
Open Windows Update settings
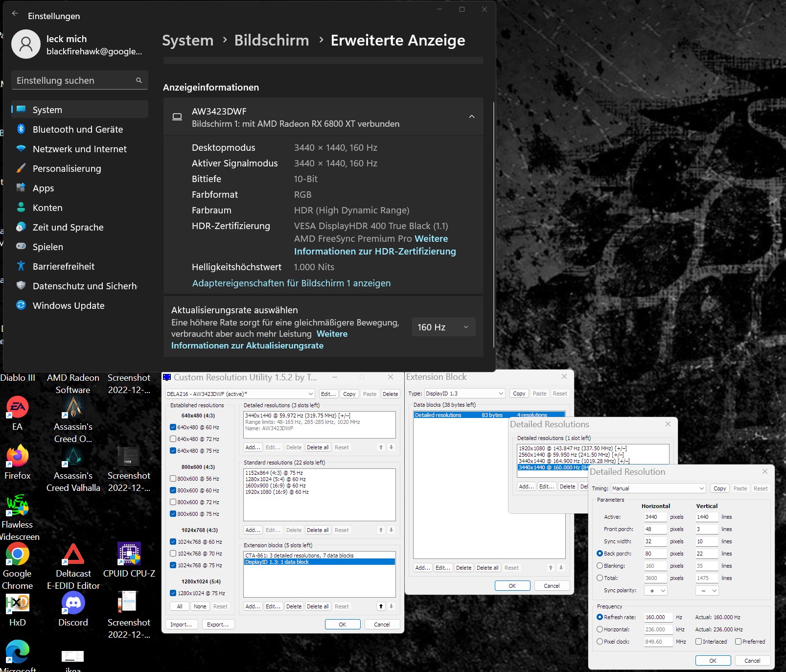click(x=80, y=305)
